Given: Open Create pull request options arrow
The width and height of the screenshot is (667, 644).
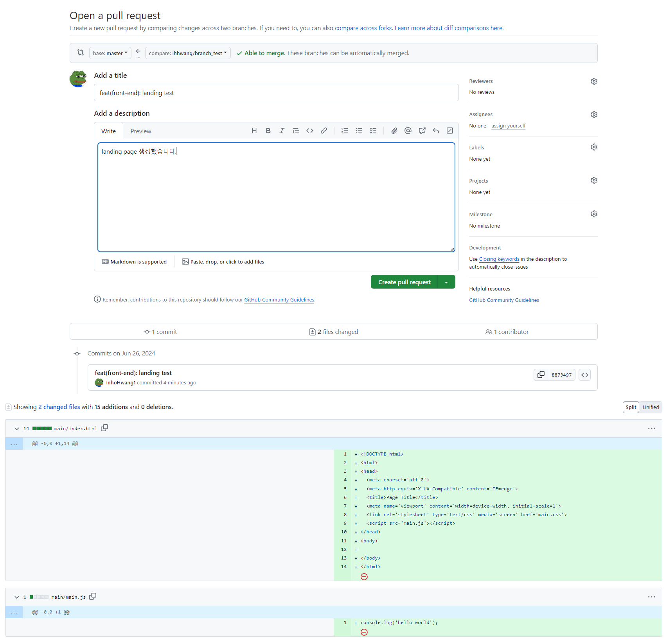Looking at the screenshot, I should 446,282.
